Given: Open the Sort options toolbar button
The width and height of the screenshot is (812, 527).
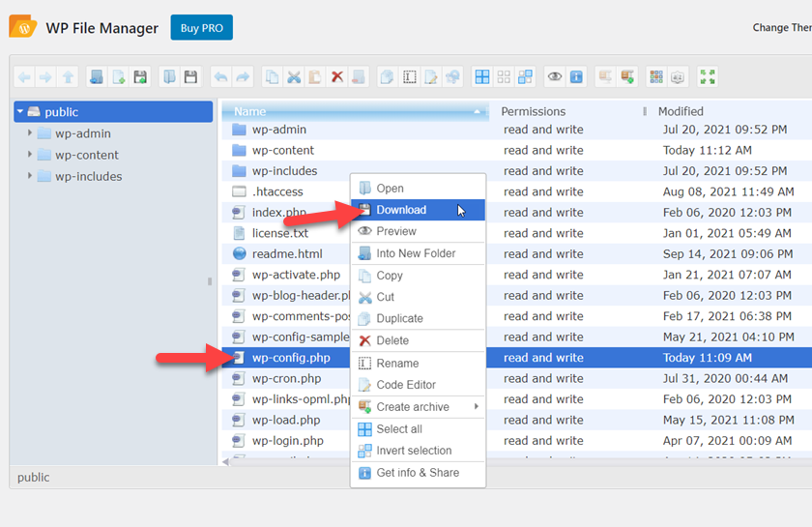Looking at the screenshot, I should pos(678,77).
